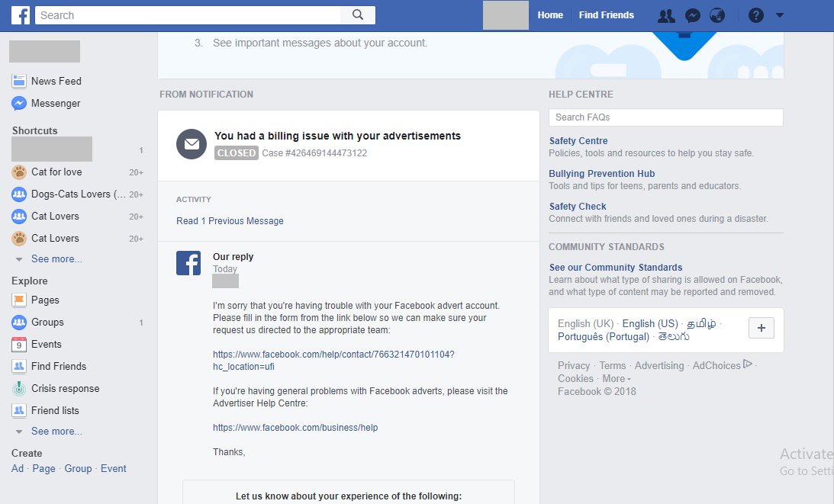Select the Telugu language link
The width and height of the screenshot is (834, 504).
click(673, 336)
